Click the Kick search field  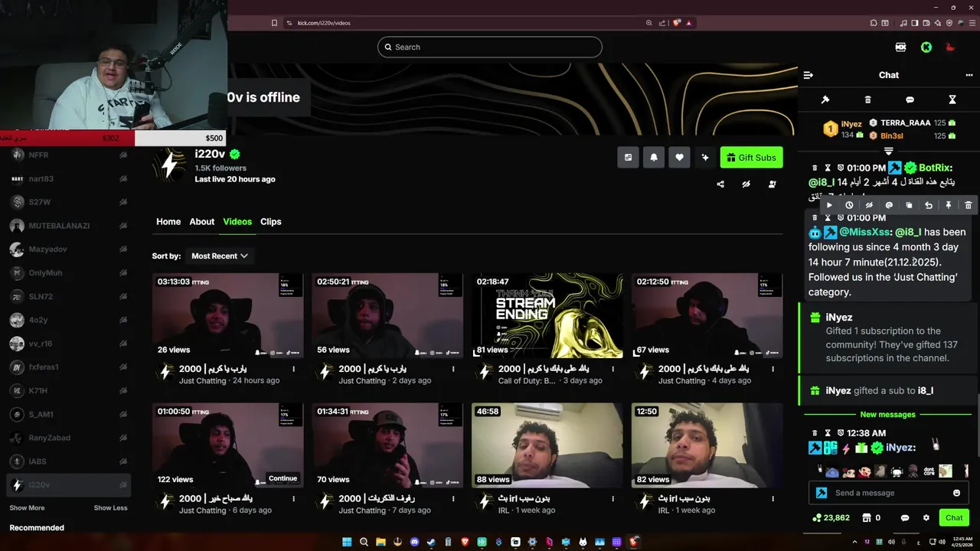[x=490, y=47]
